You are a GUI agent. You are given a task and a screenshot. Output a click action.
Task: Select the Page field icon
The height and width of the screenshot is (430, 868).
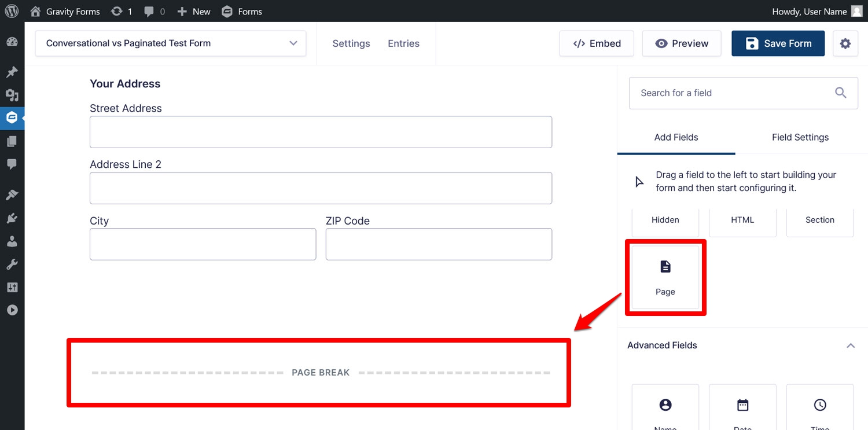click(x=665, y=266)
